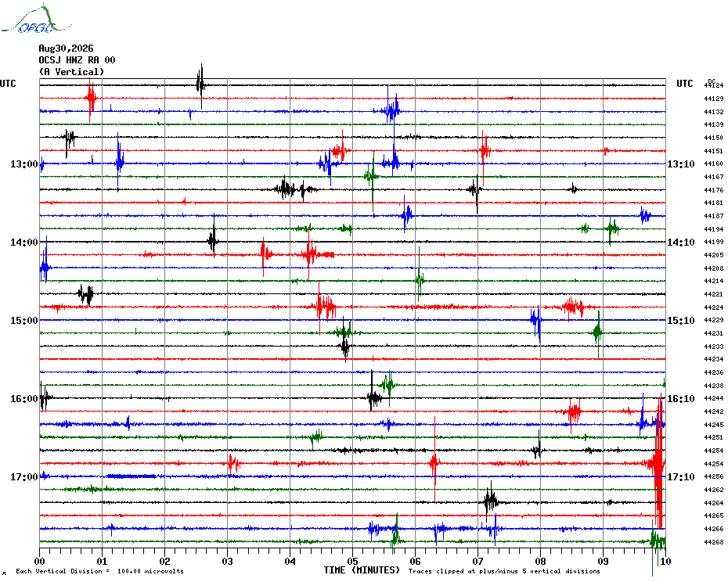
Task: Click the "13:00" time label
Action: pos(24,164)
